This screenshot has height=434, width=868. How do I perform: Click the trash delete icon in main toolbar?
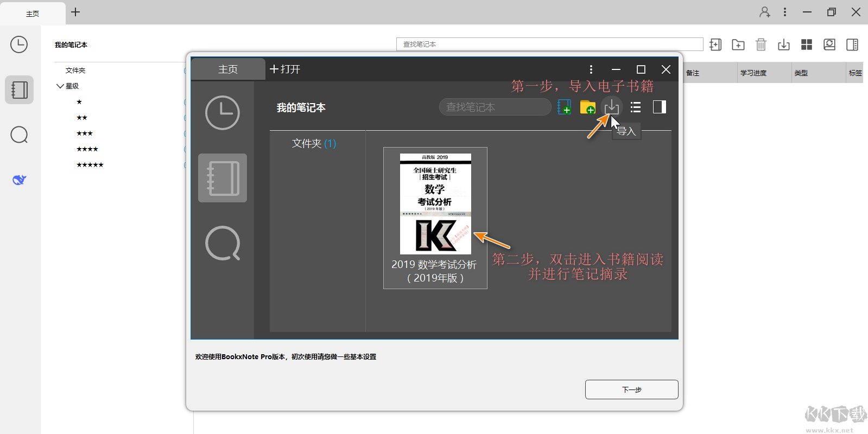point(761,44)
